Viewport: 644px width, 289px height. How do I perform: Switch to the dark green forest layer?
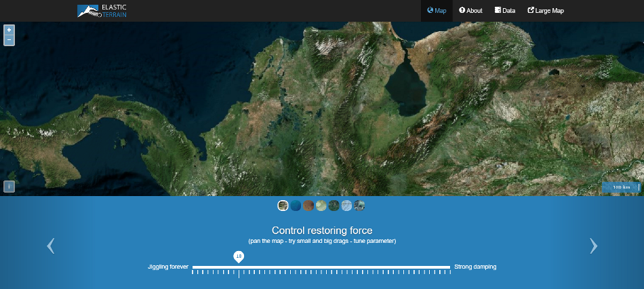click(334, 206)
